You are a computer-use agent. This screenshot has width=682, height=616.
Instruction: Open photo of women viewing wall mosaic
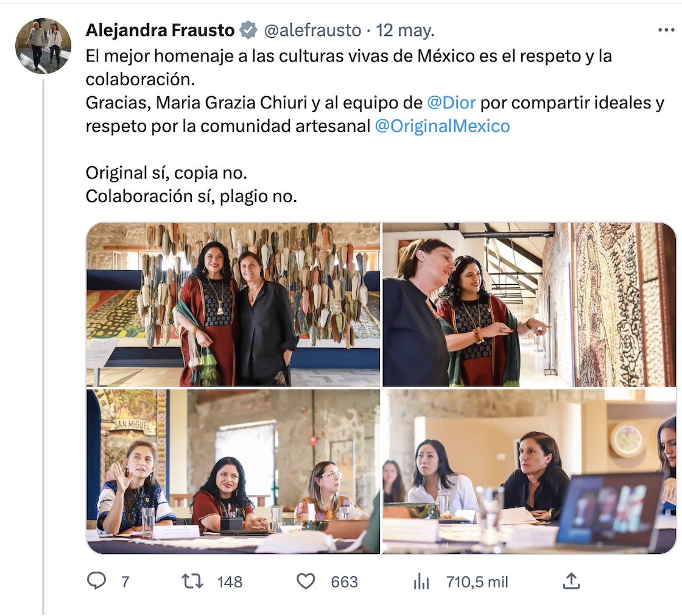pos(529,304)
